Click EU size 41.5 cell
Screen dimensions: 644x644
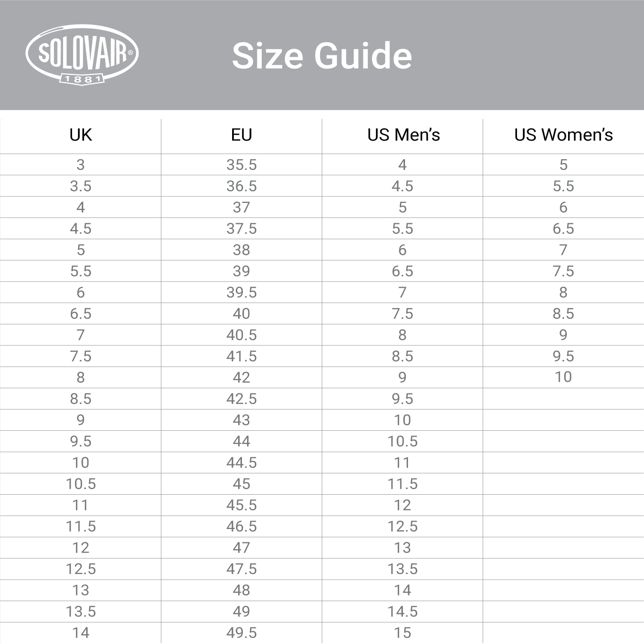click(x=242, y=356)
